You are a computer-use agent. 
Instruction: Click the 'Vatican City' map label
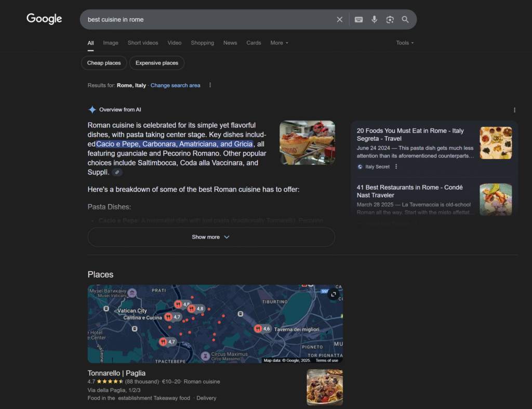132,311
